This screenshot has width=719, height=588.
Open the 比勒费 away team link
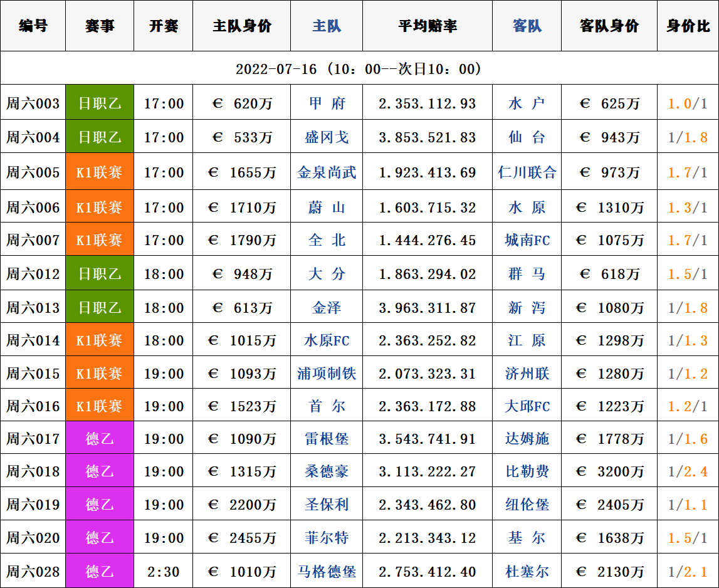(x=527, y=471)
